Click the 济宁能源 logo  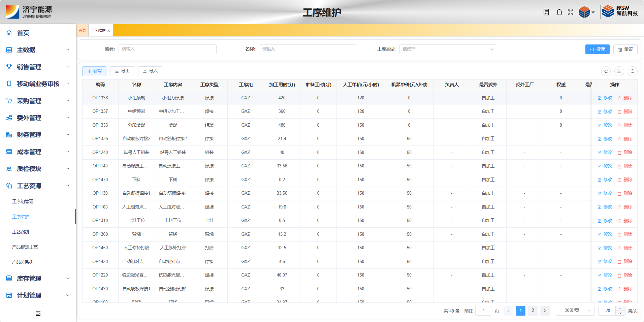pos(29,12)
